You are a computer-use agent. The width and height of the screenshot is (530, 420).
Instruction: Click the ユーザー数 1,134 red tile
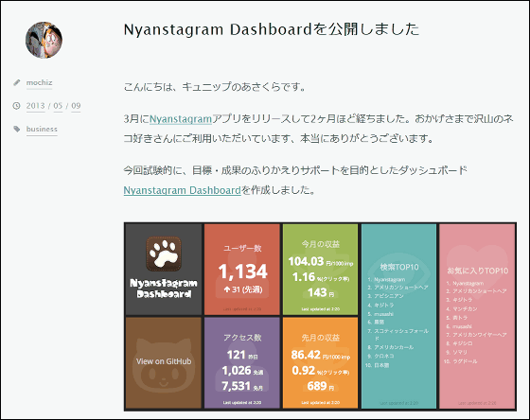click(242, 270)
